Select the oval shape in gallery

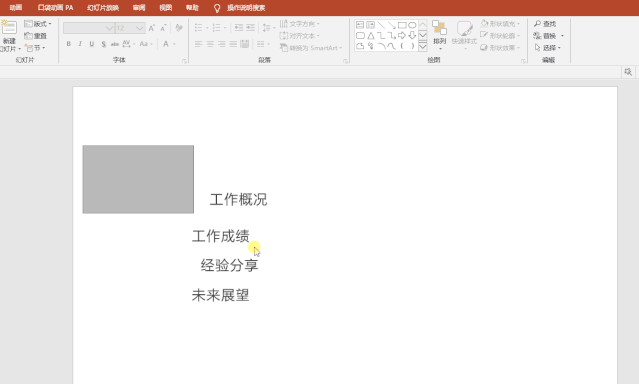click(x=412, y=25)
